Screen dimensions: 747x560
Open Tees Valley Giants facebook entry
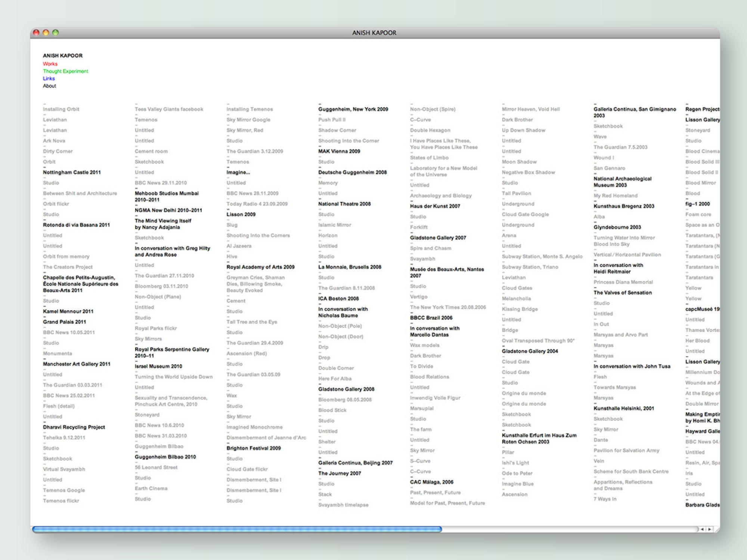click(x=169, y=109)
